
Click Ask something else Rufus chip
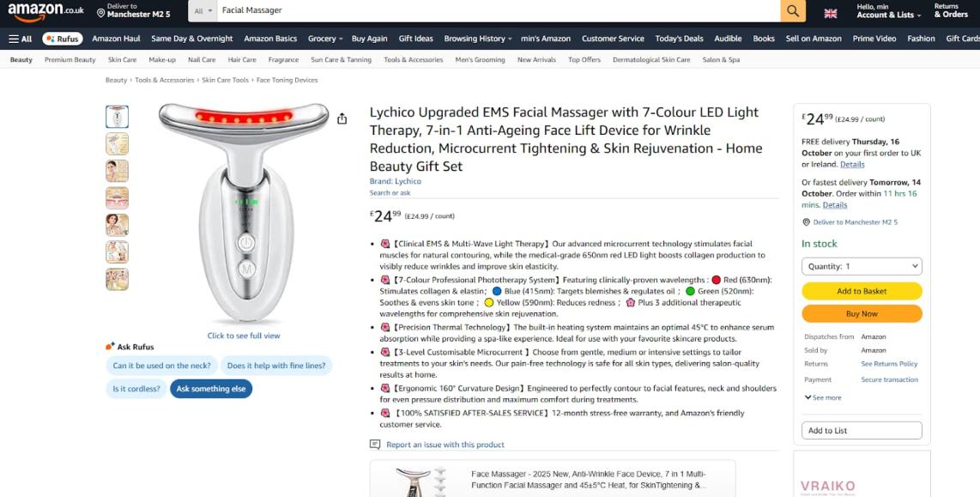pos(211,389)
